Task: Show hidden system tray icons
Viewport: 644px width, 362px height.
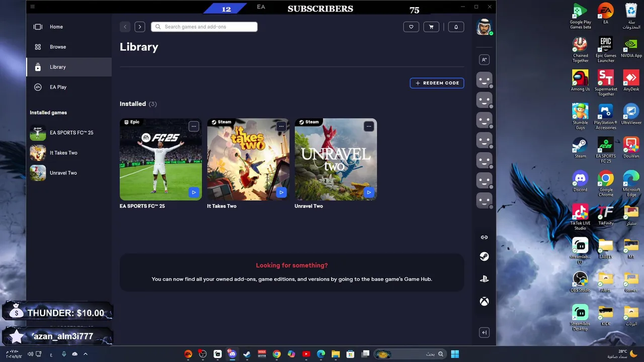Action: tap(85, 354)
